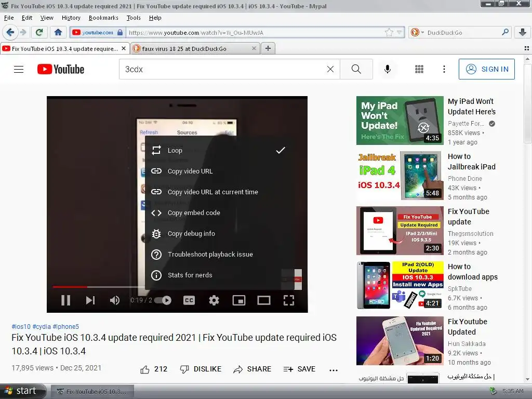Open the YouTube apps grid
The width and height of the screenshot is (532, 399).
419,69
